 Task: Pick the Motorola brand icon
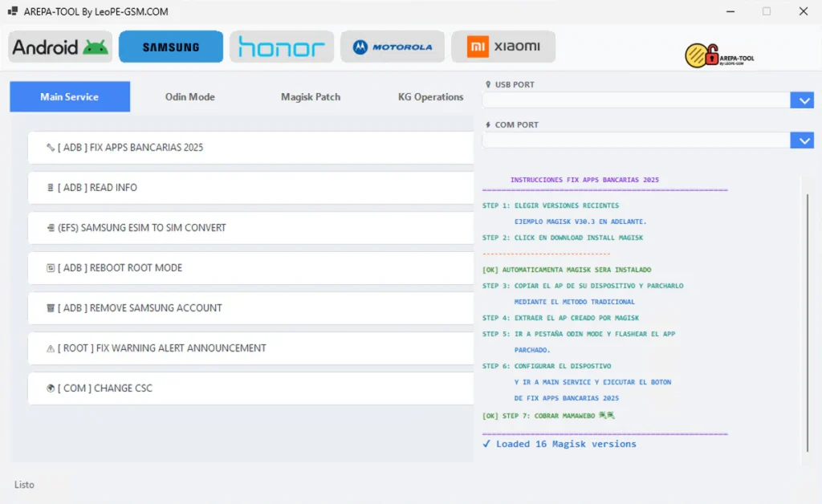[x=393, y=47]
